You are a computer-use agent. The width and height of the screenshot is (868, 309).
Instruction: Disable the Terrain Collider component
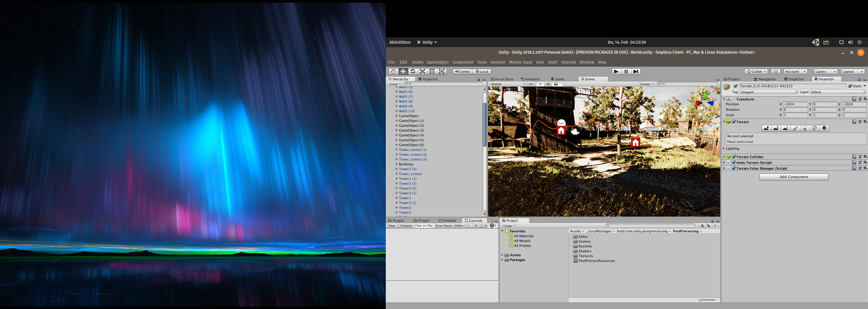[734, 157]
